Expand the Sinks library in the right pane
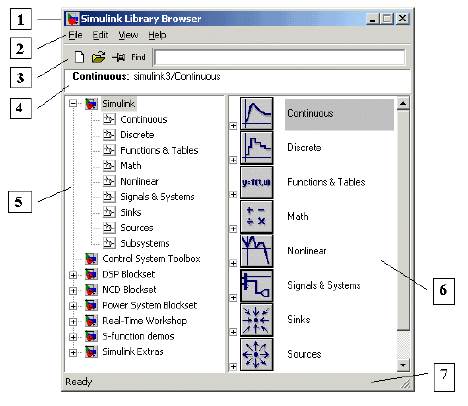Screen dimensions: 468x406 [233, 332]
